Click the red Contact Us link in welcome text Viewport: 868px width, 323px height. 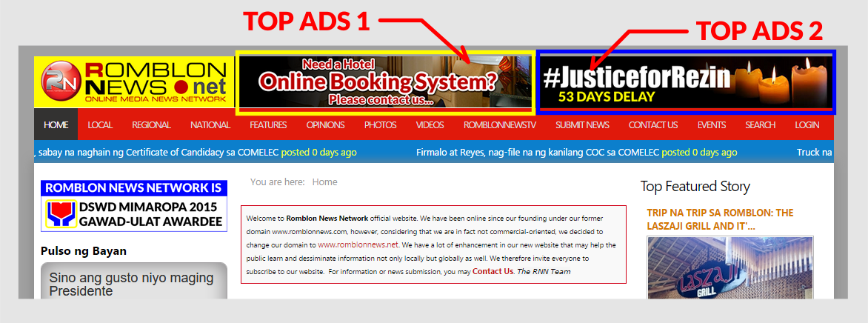point(493,271)
